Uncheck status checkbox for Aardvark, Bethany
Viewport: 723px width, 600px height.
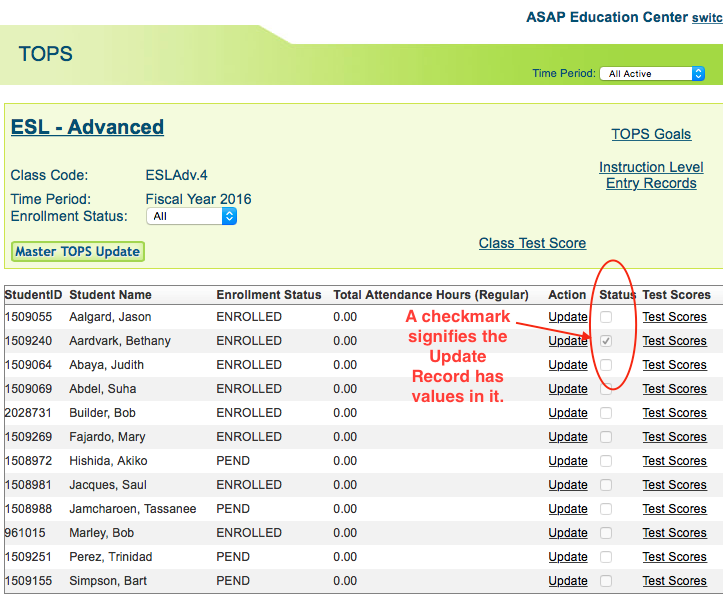click(606, 341)
